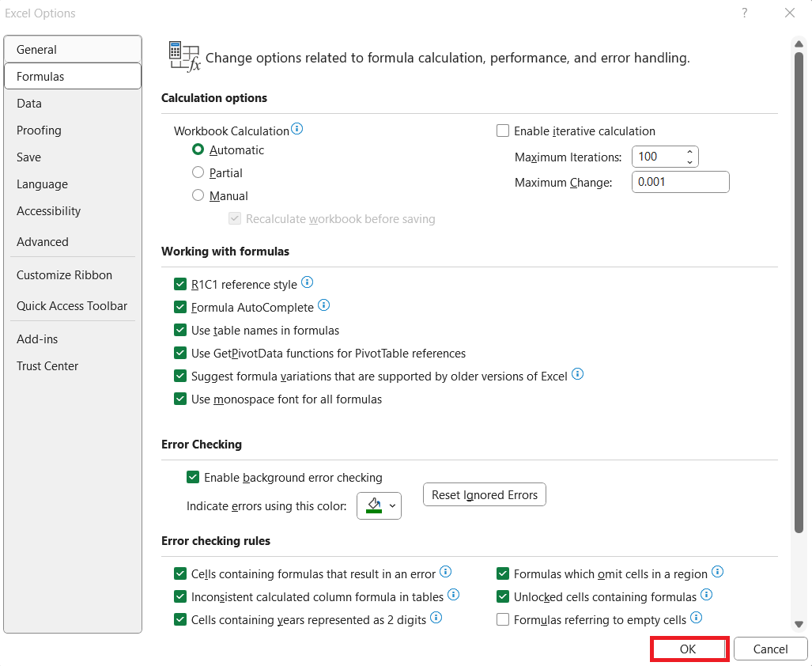Open the Quick Access Toolbar category
Viewport: 812px width, 666px height.
[x=73, y=306]
